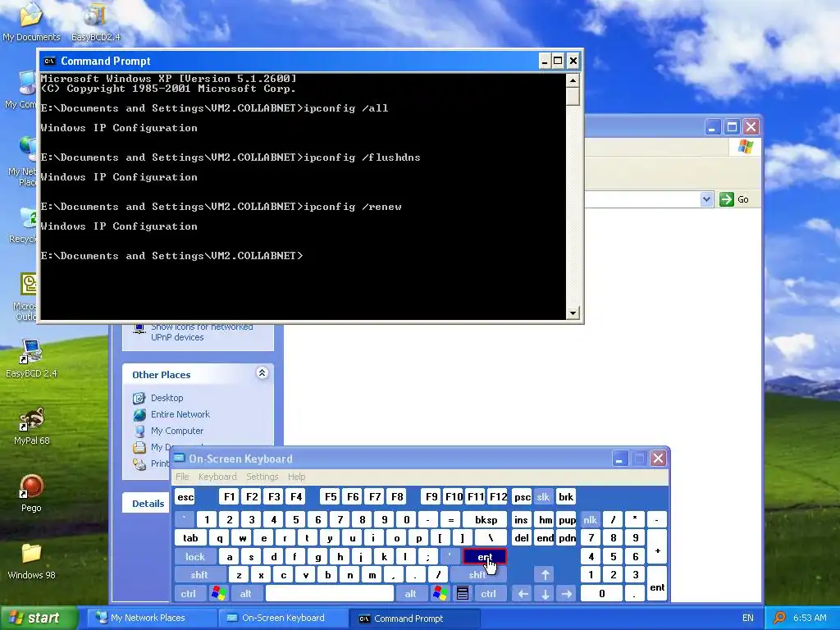Click the right arrow key
This screenshot has height=630, width=840.
click(x=567, y=594)
